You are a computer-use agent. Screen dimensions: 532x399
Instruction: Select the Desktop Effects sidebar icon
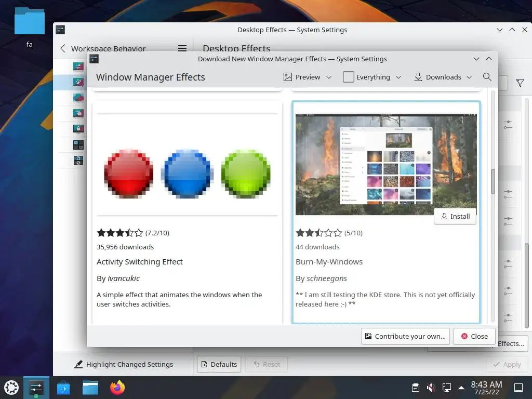coord(78,82)
